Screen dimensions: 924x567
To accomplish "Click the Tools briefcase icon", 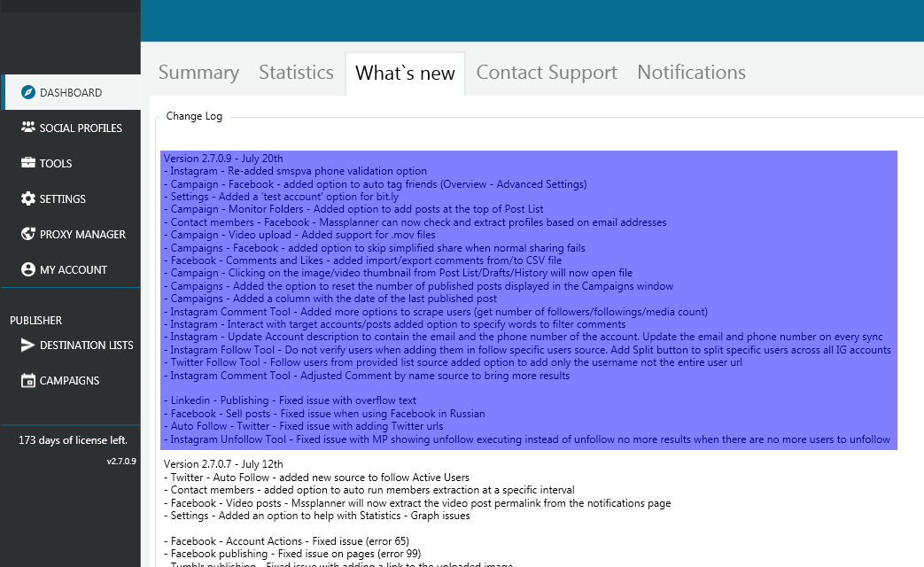I will 28,164.
